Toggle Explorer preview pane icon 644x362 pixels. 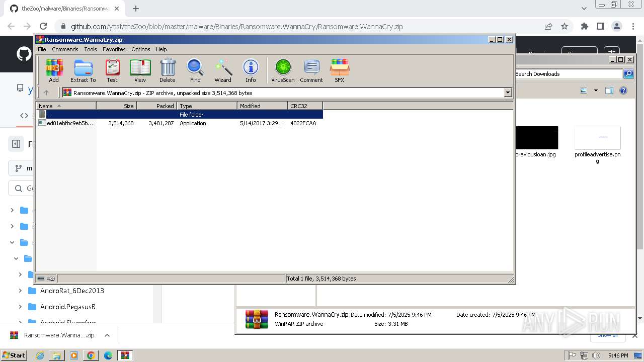point(609,90)
